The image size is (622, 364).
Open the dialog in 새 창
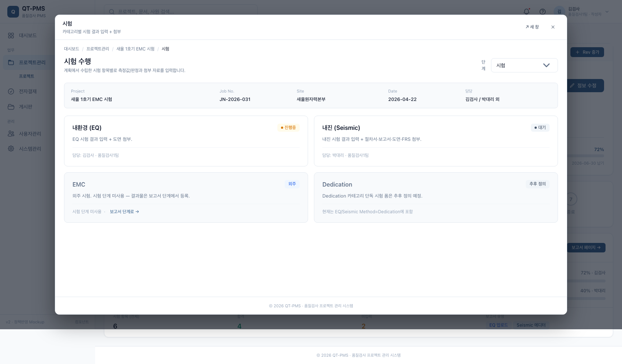pyautogui.click(x=532, y=27)
